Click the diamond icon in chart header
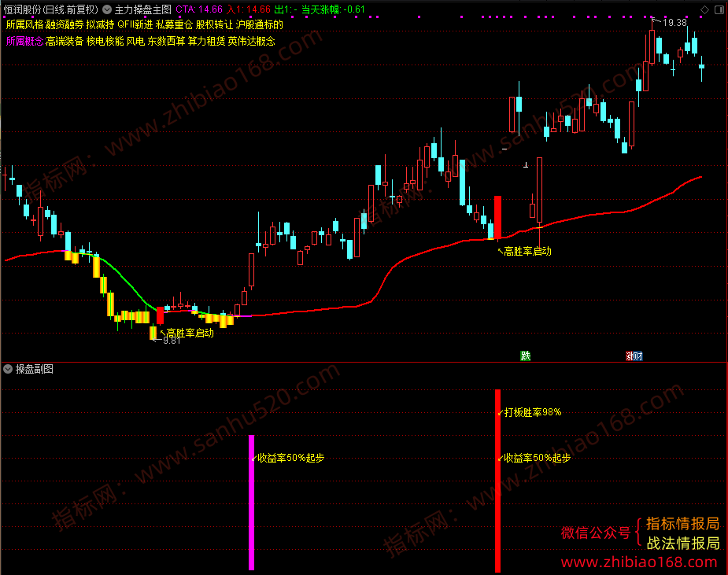The width and height of the screenshot is (728, 575). tap(704, 9)
